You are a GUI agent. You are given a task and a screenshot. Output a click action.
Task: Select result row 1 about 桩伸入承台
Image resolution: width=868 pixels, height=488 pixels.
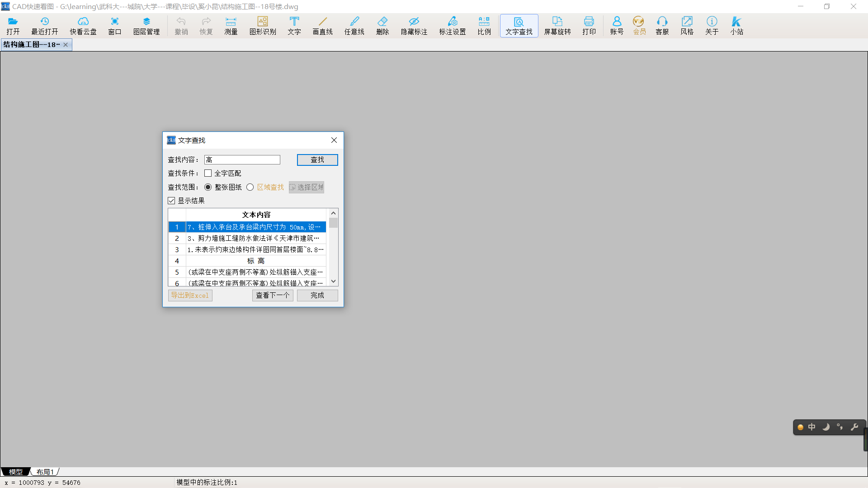(x=247, y=227)
